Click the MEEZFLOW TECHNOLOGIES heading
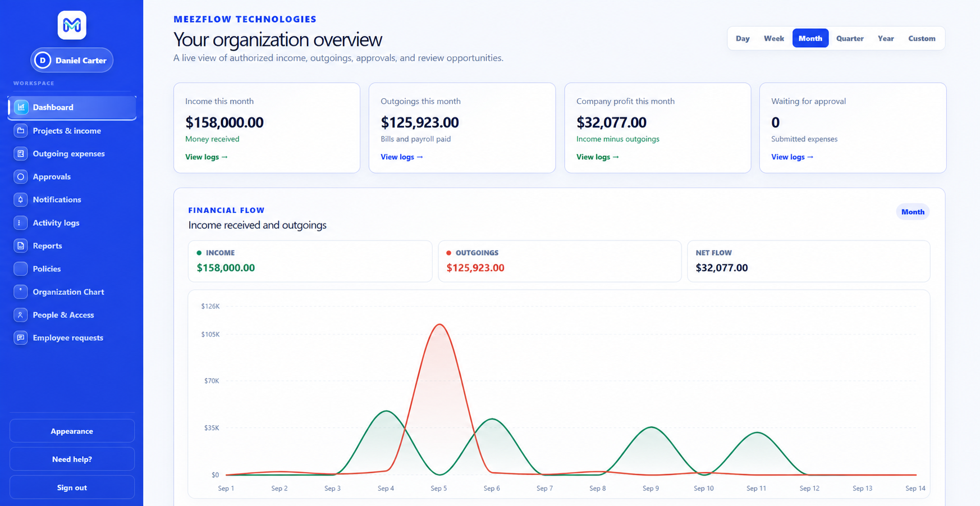Image resolution: width=980 pixels, height=506 pixels. [245, 19]
